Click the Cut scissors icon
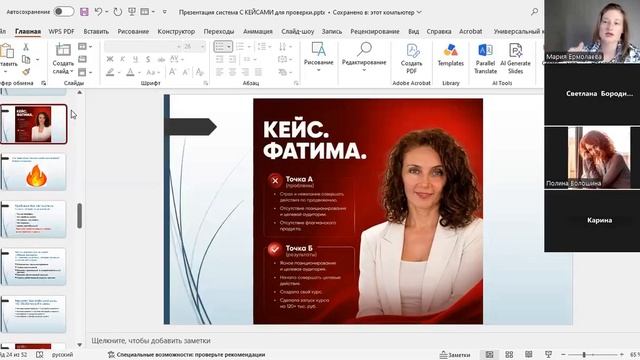Viewport: 640px width, 360px height. tap(26, 47)
